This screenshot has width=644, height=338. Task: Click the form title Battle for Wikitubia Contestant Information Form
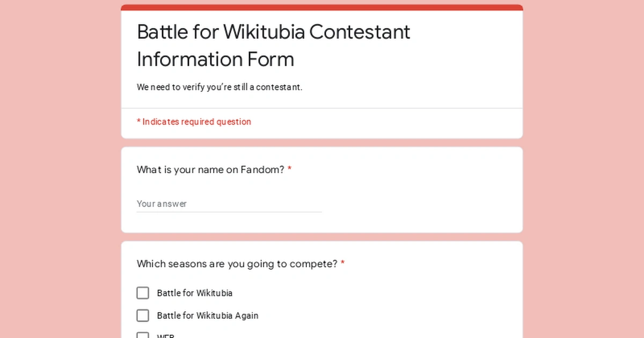273,45
